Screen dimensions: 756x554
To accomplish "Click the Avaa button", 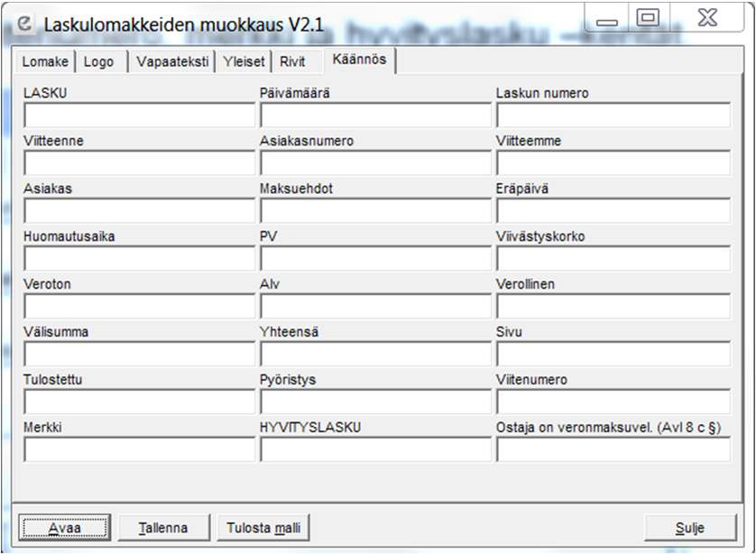I will tap(65, 528).
